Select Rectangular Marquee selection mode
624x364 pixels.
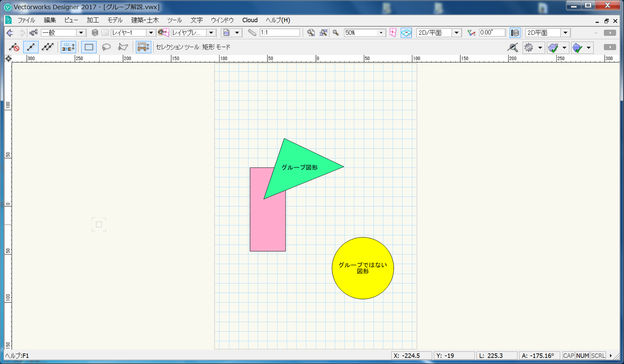(x=89, y=47)
